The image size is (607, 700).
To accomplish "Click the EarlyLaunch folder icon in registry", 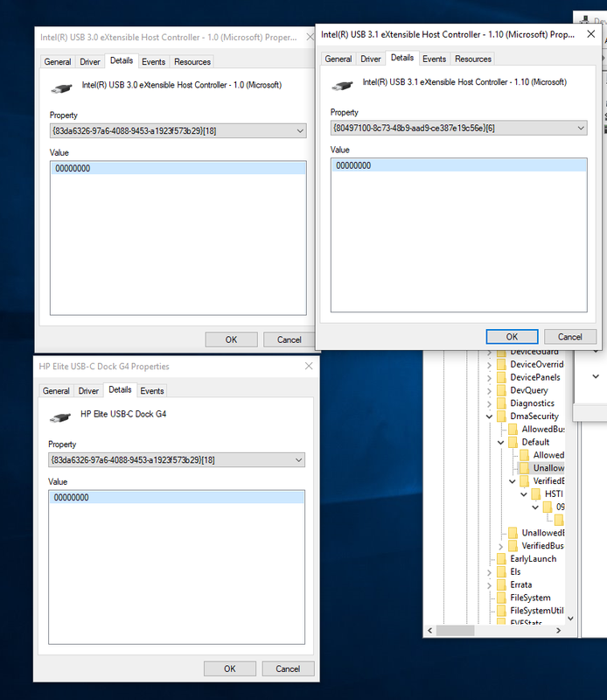I will [x=502, y=558].
